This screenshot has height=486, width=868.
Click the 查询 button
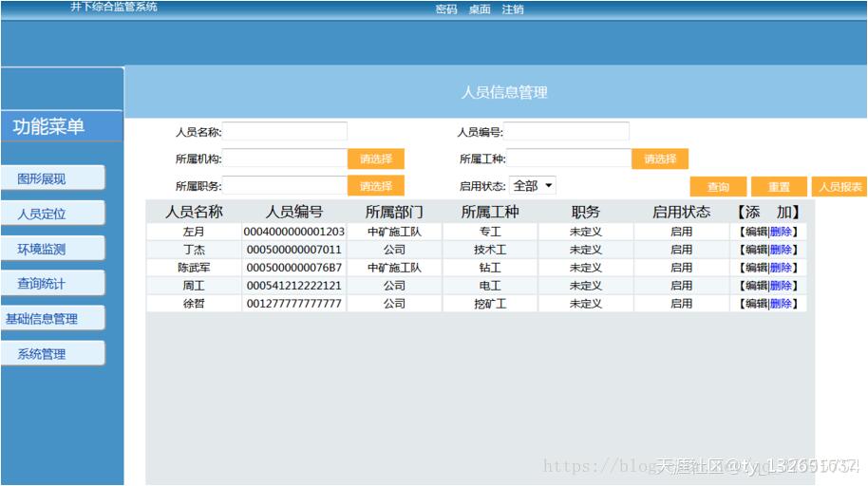pos(718,187)
